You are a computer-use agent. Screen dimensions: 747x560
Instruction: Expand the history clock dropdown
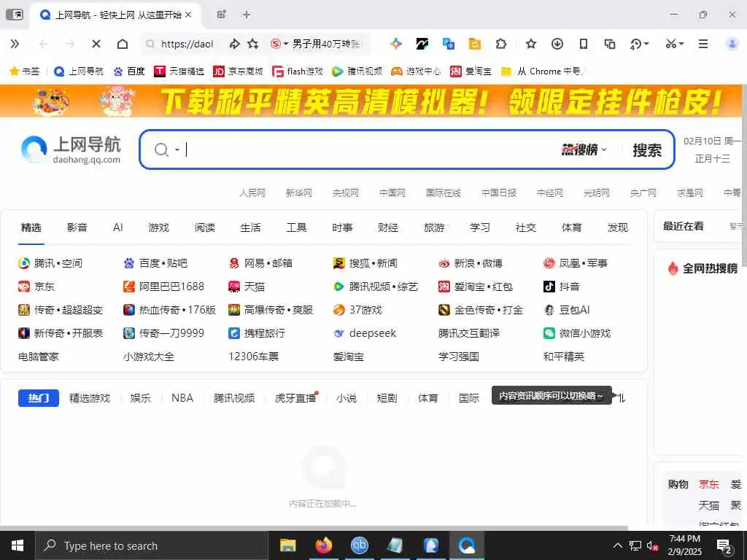[646, 44]
